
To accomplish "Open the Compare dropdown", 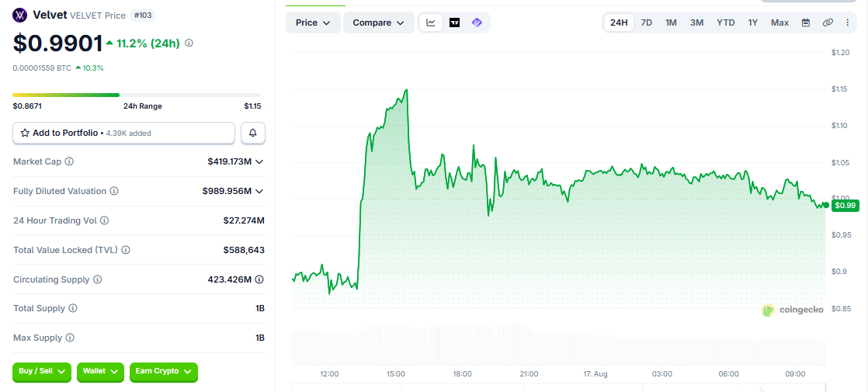I will [379, 23].
